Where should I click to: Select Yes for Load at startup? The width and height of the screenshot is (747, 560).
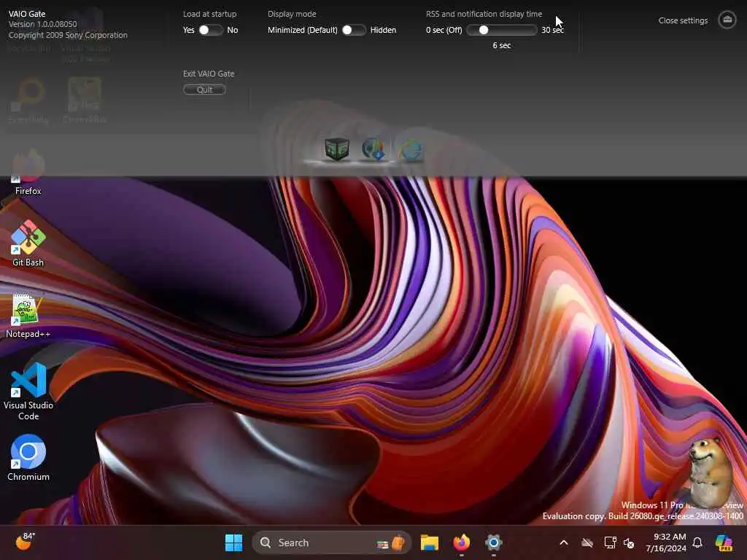[x=189, y=30]
